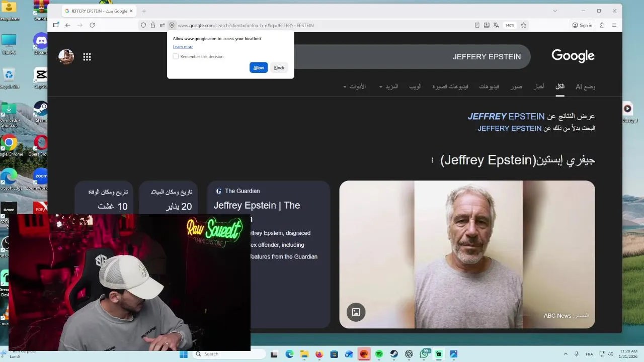
Task: Open the Jeffrey Epstein | The Guardian card
Action: (x=269, y=254)
